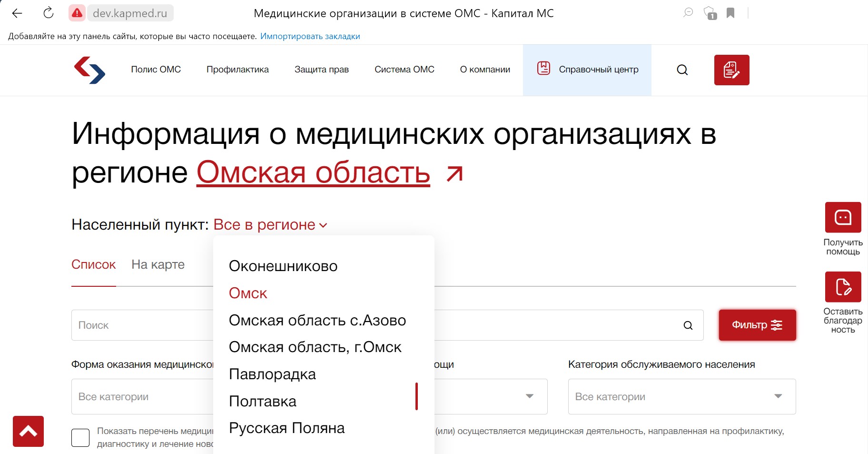Import bookmarks via Импортировать закладки link
Viewport: 868px width, 454px height.
310,36
